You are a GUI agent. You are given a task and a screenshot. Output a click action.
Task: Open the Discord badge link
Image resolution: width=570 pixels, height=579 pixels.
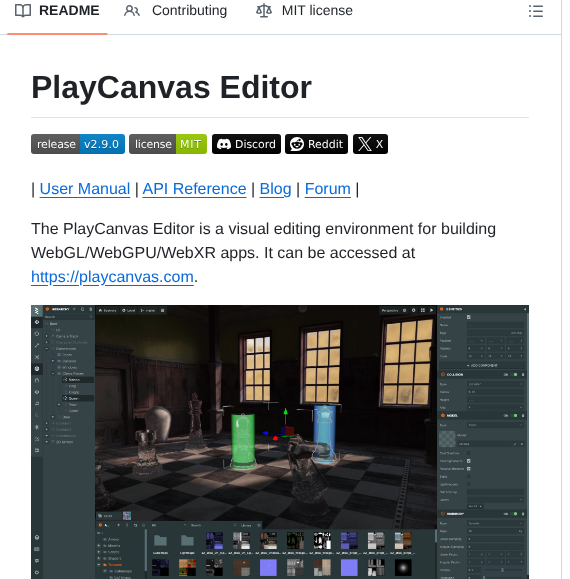point(246,144)
